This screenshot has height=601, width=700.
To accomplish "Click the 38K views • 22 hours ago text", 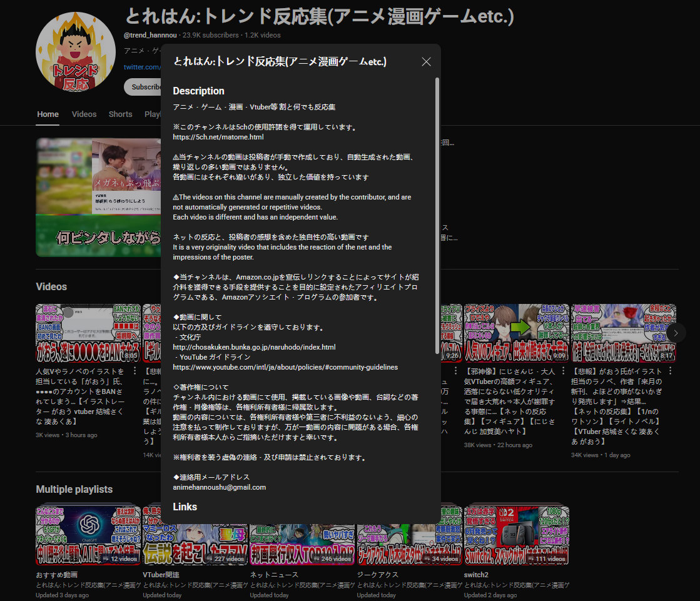I will (498, 445).
